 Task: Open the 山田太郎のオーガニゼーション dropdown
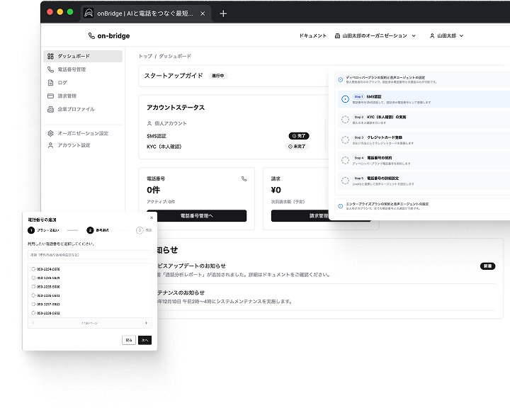375,35
